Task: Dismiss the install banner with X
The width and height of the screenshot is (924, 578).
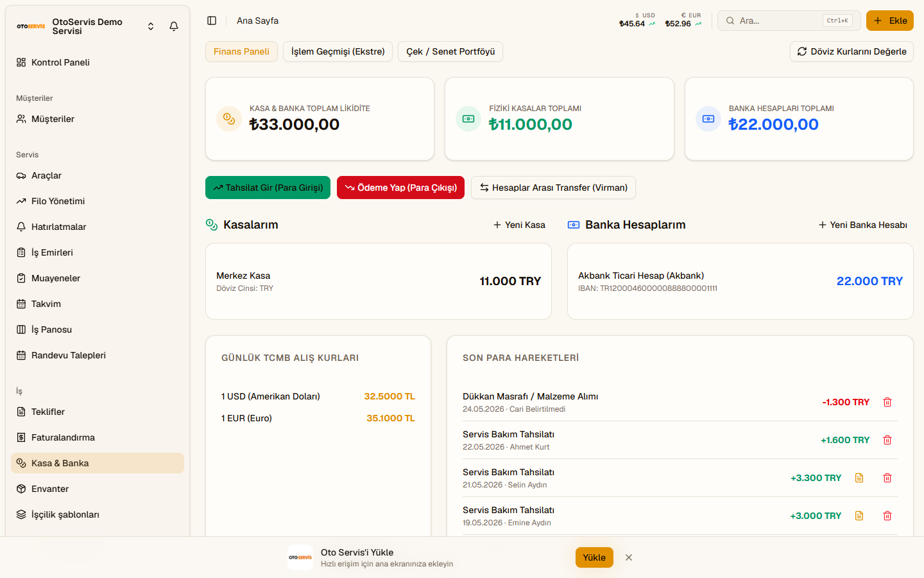Action: click(629, 557)
